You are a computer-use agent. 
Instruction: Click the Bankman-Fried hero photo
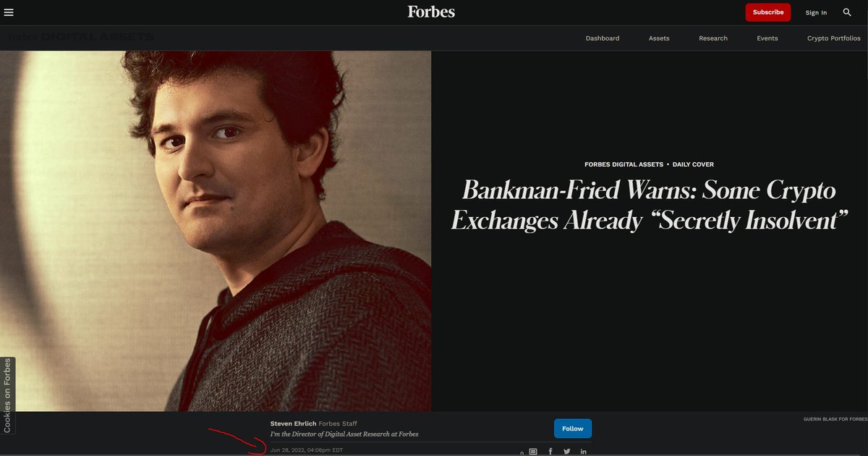216,231
